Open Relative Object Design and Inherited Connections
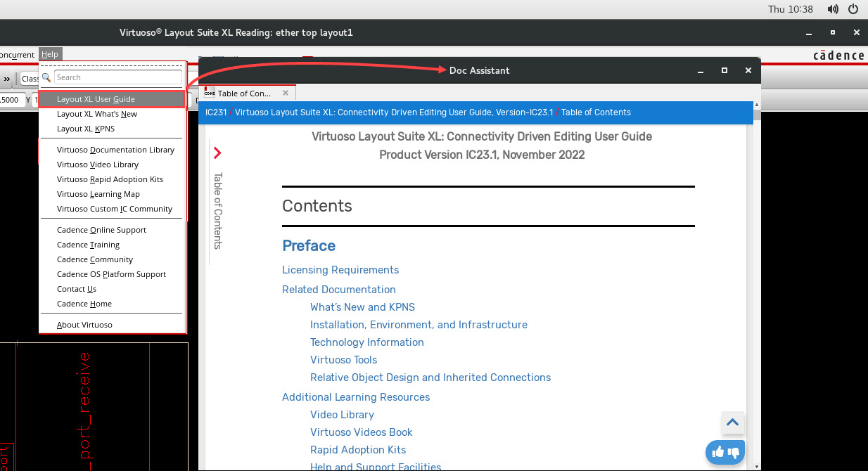The image size is (868, 471). 430,378
